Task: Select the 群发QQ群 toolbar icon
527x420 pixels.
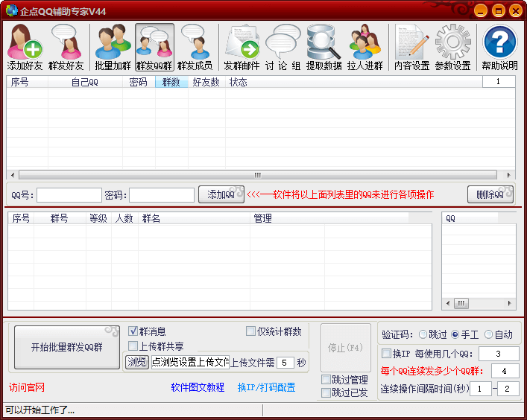Action: 154,47
